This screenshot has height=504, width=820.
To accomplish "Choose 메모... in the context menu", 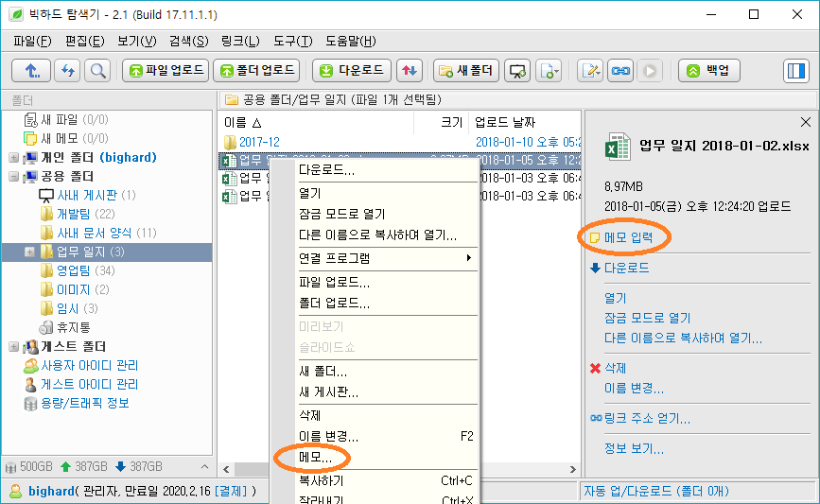I will tap(315, 458).
